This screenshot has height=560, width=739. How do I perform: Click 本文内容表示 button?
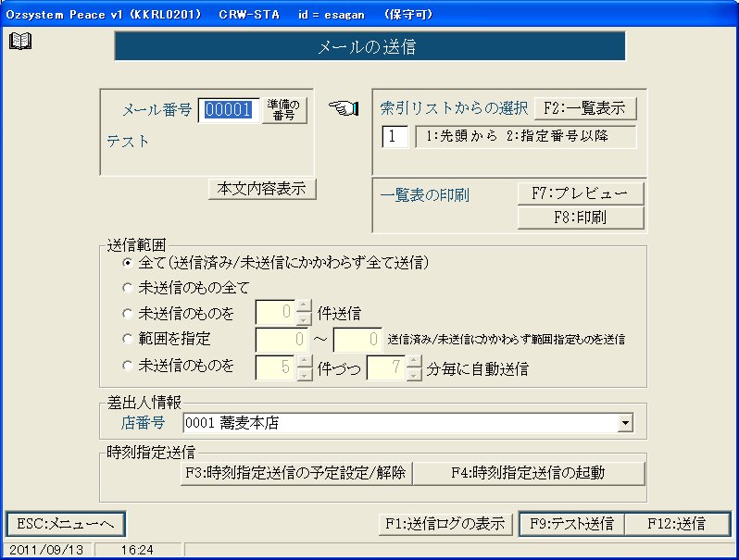tap(261, 189)
